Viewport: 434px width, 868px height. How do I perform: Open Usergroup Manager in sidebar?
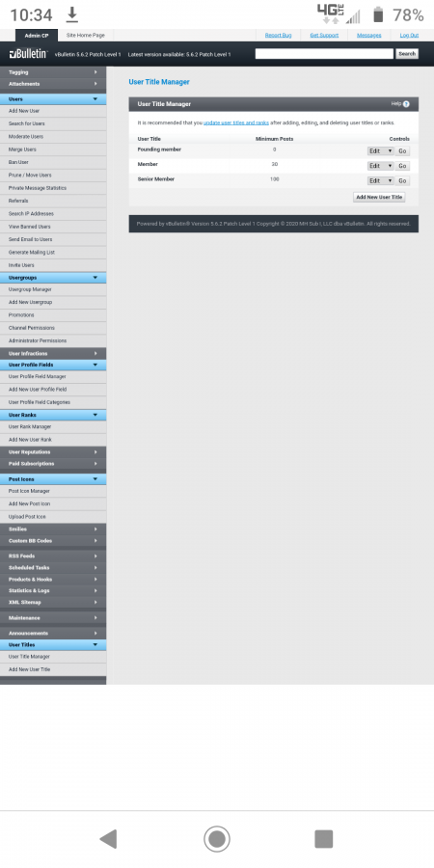click(53, 289)
